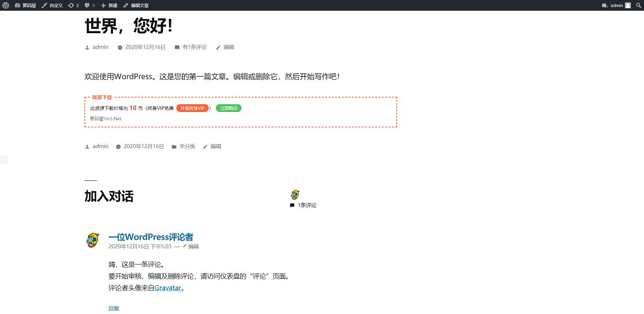Open the 1条评论 link
This screenshot has width=644, height=314.
point(307,205)
